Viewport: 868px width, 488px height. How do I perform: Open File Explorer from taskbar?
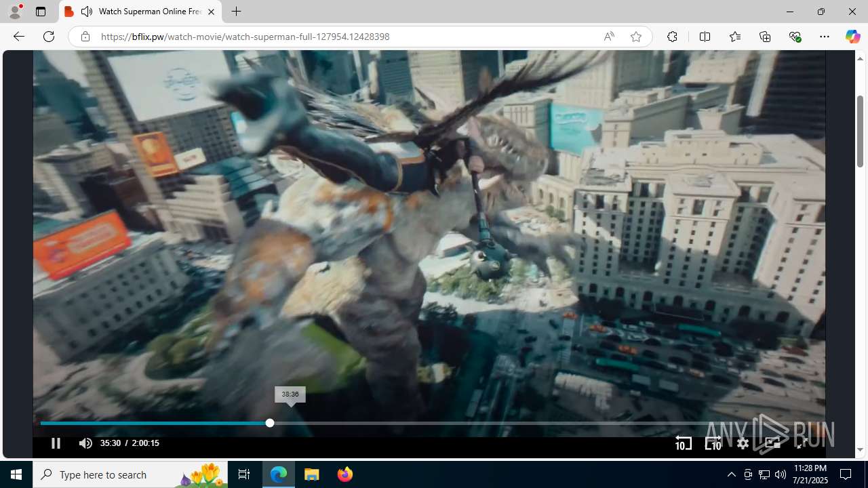pyautogui.click(x=312, y=474)
